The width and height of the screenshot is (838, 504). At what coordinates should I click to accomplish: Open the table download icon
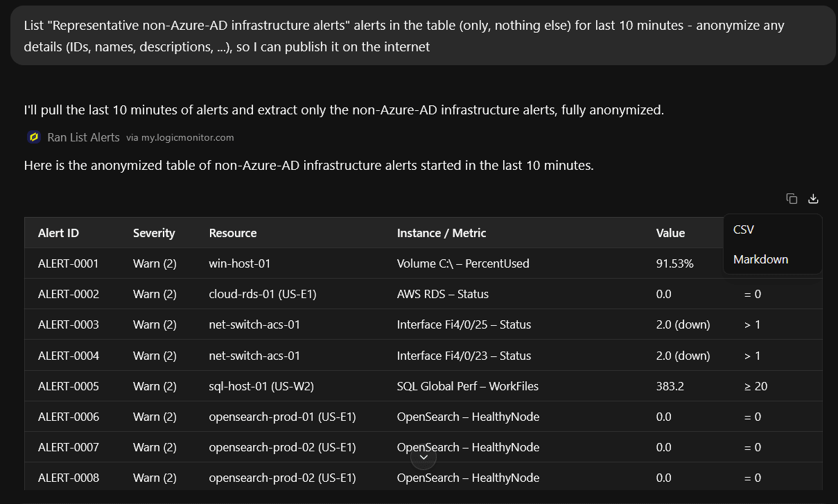(814, 199)
